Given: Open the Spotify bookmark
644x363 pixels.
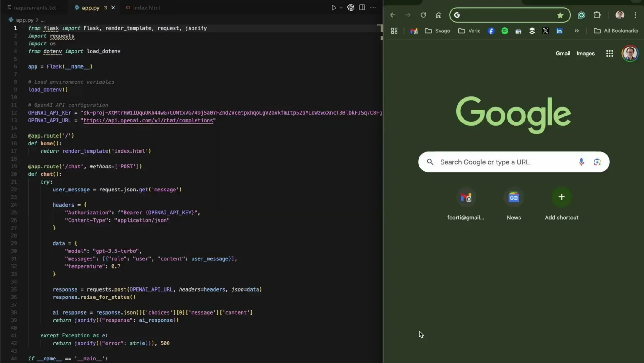Looking at the screenshot, I should [x=505, y=31].
